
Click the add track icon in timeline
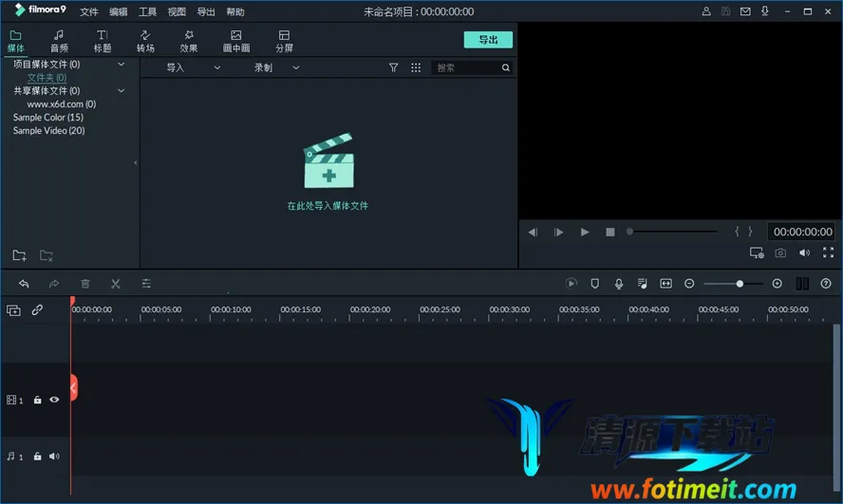tap(13, 310)
